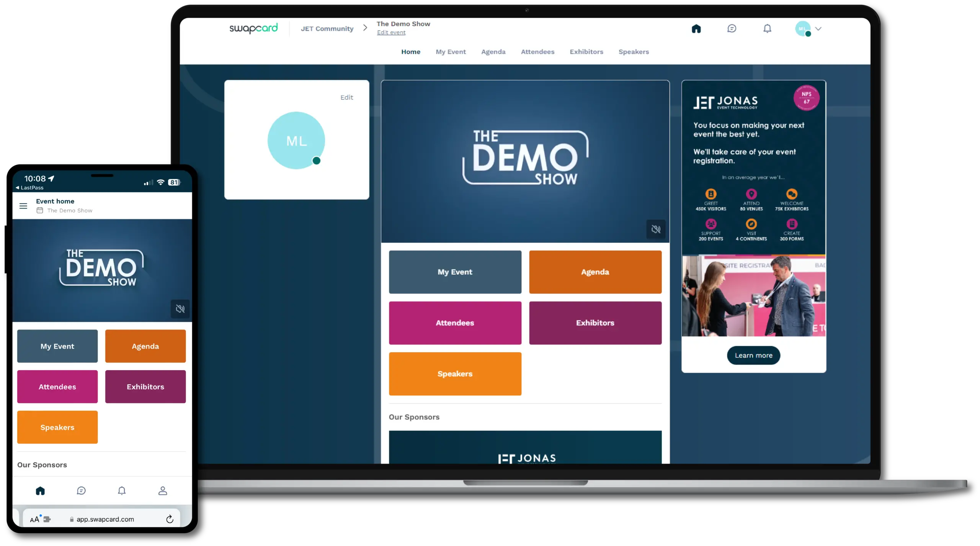The height and width of the screenshot is (546, 980).
Task: Tap the Safari AA text size control
Action: coord(34,520)
